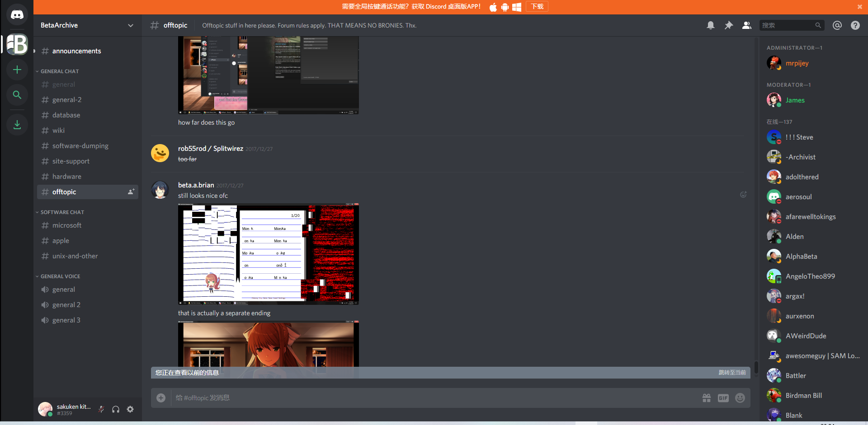This screenshot has height=425, width=868.
Task: Open the software-dumping channel
Action: point(88,146)
